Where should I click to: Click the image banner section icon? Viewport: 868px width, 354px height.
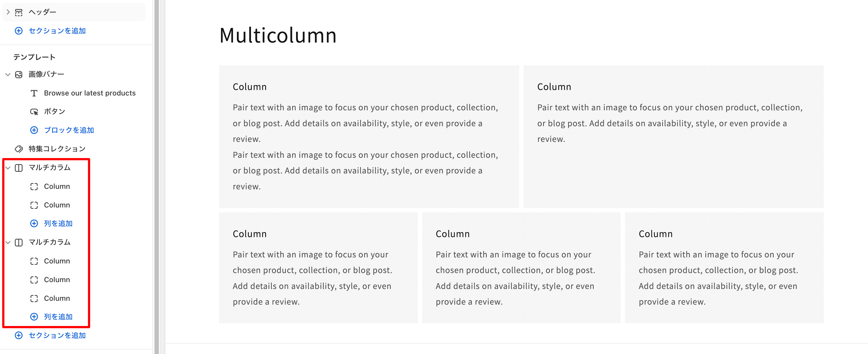click(x=19, y=74)
